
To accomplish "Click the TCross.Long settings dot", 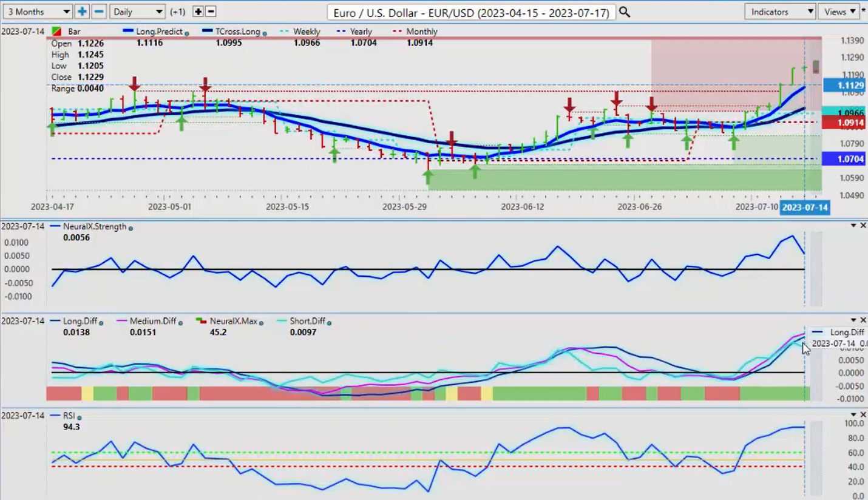I will coord(265,33).
